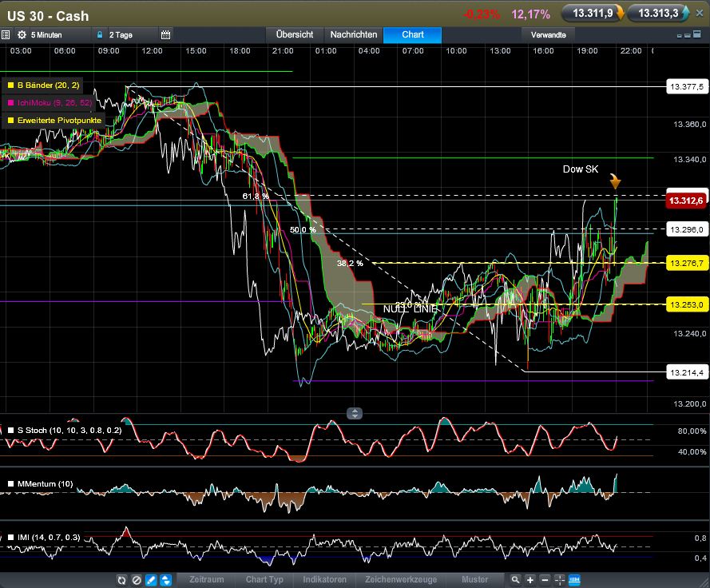Viewport: 710px width, 588px height.
Task: Toggle the blue lock icon before 2 Tage
Action: click(x=100, y=35)
